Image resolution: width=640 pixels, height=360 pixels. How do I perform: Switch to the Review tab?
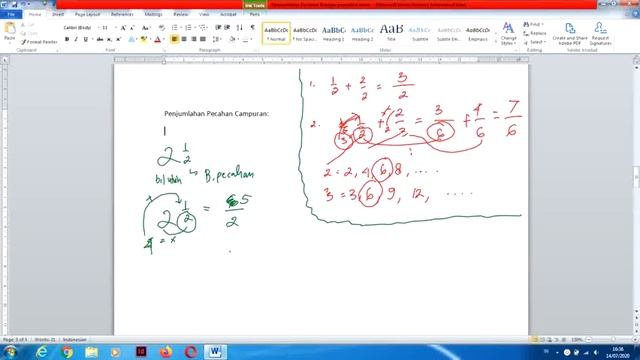180,14
